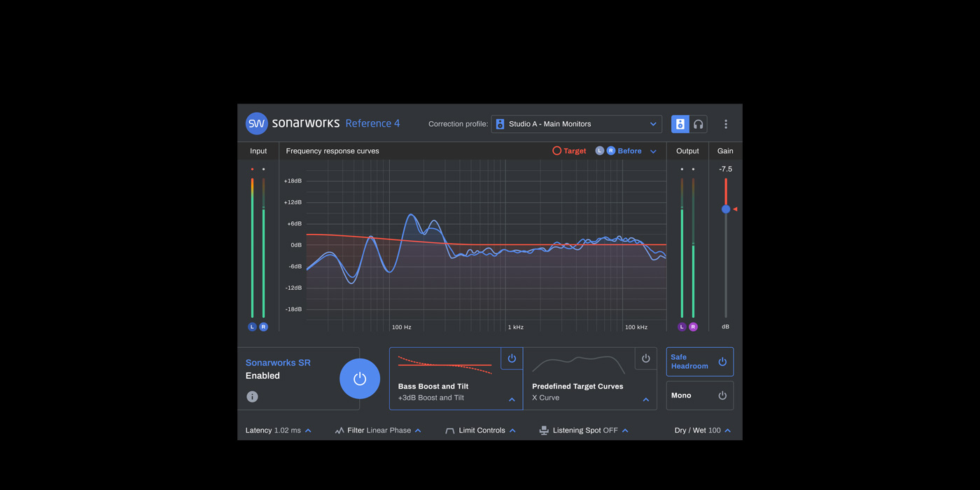
Task: Click the +18dB axis label
Action: (x=293, y=181)
